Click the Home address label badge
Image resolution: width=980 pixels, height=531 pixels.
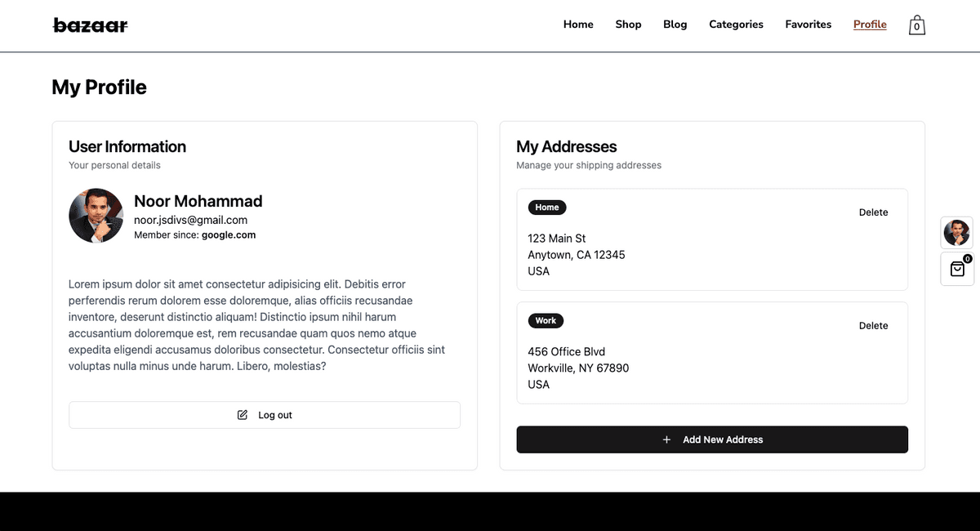547,207
